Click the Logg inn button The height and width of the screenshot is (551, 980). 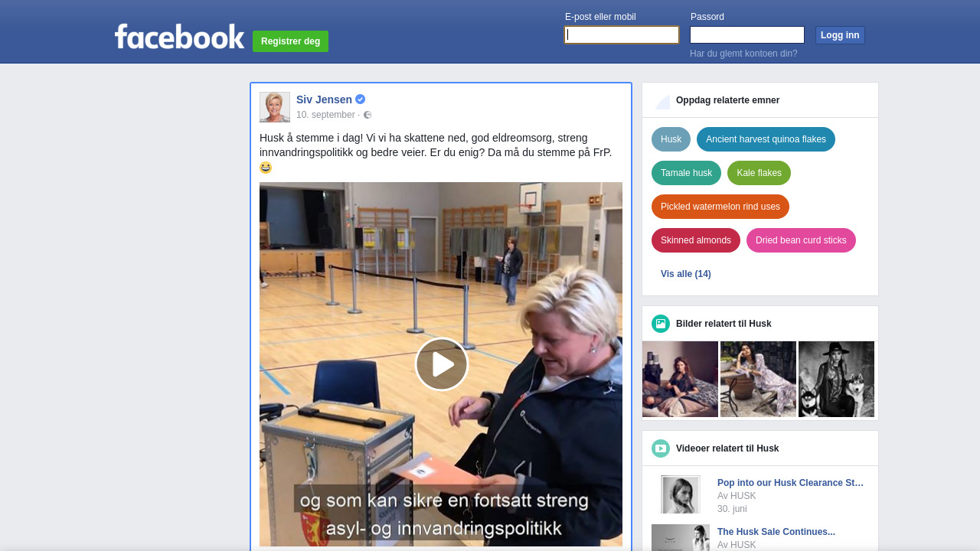(840, 35)
